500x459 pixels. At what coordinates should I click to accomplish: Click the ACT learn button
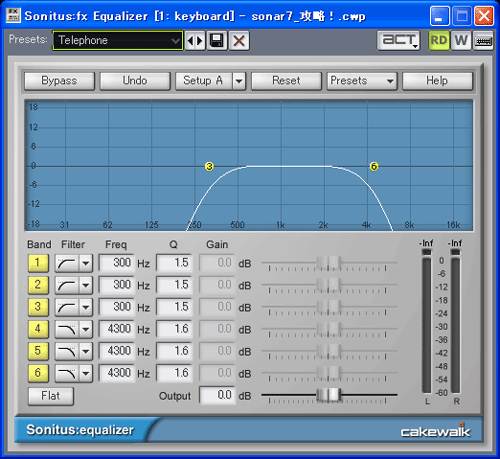click(x=398, y=41)
